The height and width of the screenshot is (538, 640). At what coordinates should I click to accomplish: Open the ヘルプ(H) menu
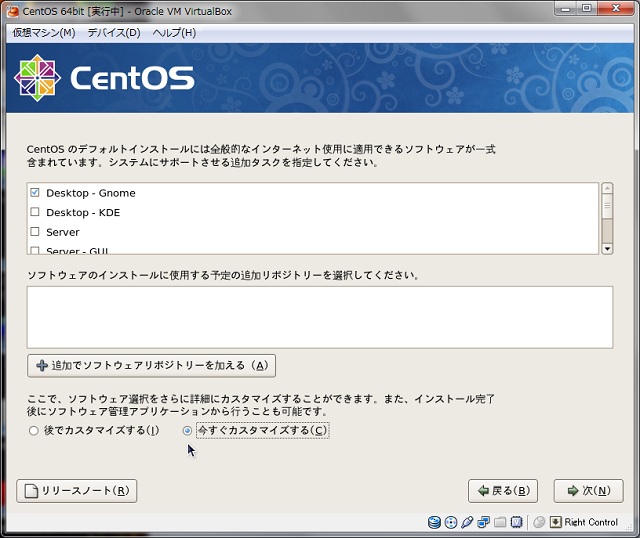174,33
